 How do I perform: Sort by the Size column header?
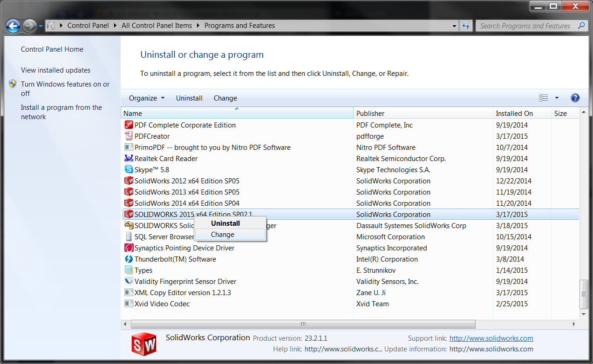pos(565,113)
